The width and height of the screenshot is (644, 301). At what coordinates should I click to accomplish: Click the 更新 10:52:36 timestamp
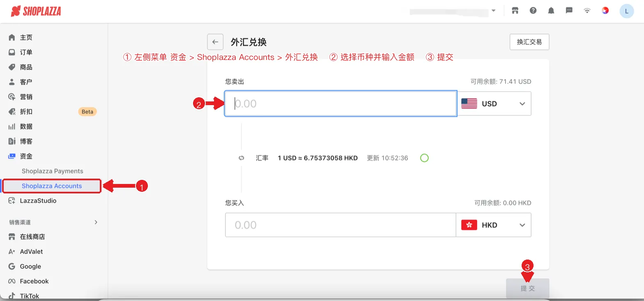point(387,158)
